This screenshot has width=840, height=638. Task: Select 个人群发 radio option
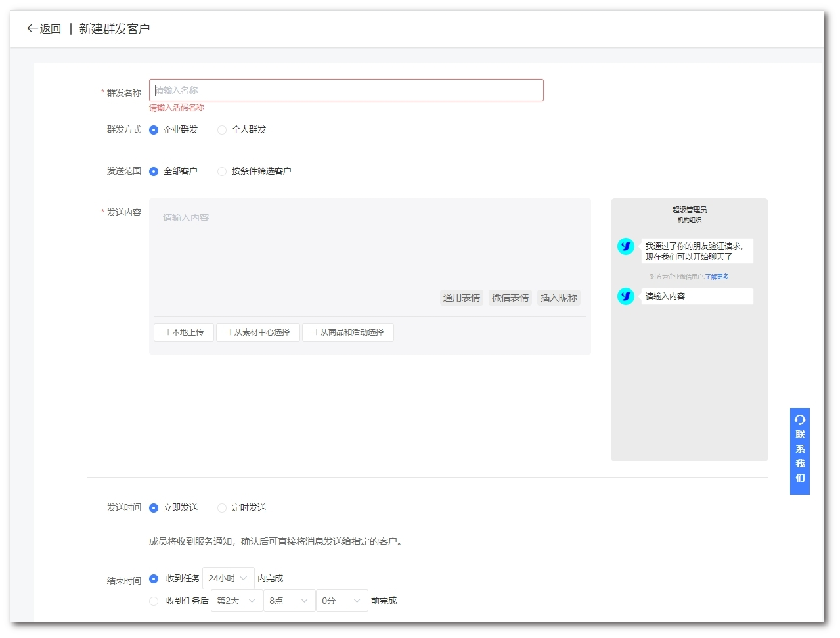[x=222, y=130]
